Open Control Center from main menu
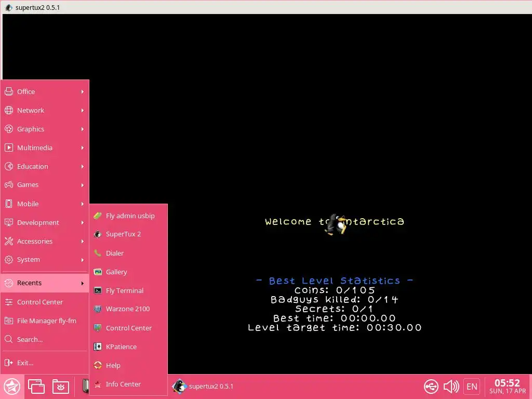Screen dimensions: 532x399 tap(45, 302)
